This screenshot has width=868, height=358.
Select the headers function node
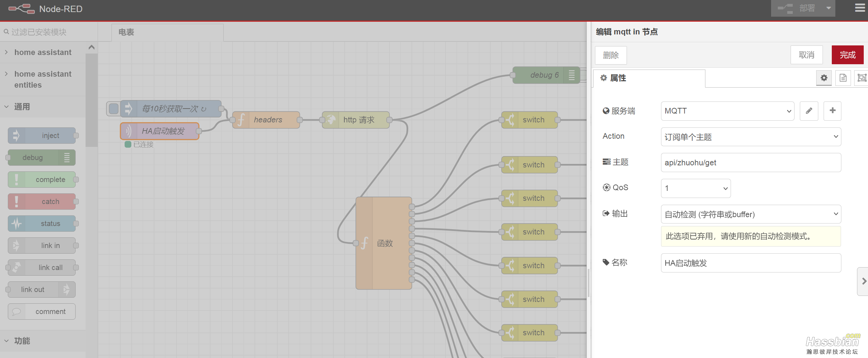(x=266, y=120)
